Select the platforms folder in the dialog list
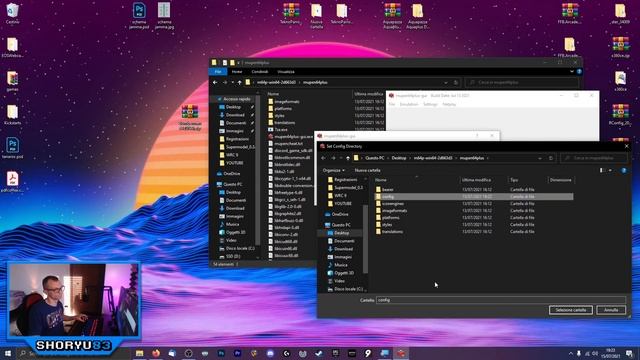The height and width of the screenshot is (360, 640). (391, 218)
